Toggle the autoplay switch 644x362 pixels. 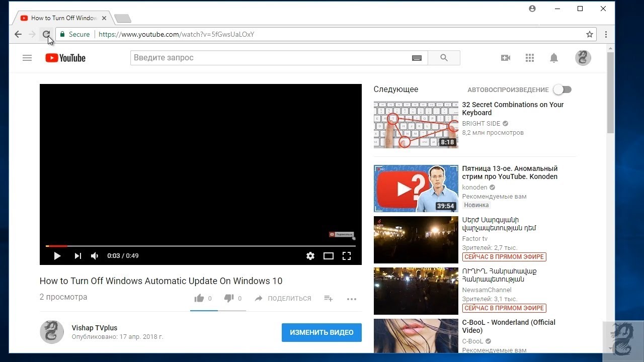click(562, 89)
